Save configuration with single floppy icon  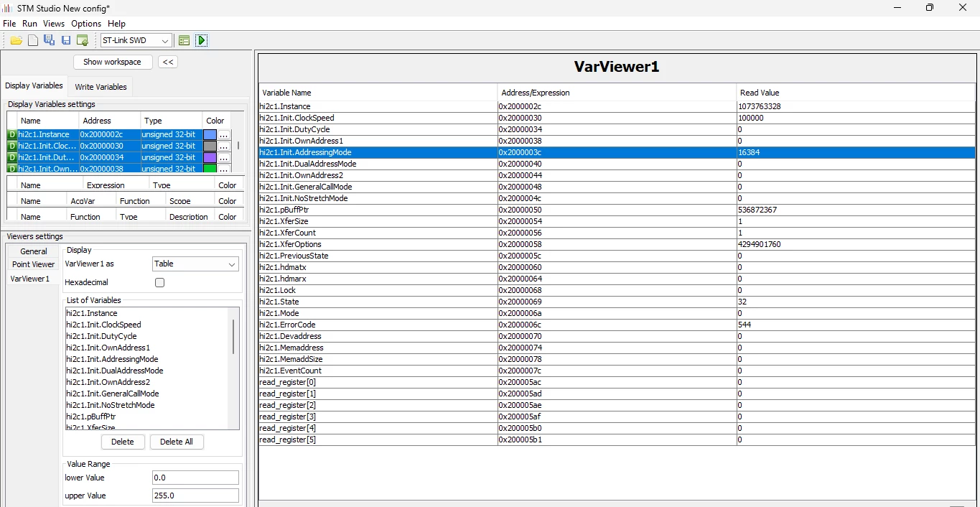point(66,40)
